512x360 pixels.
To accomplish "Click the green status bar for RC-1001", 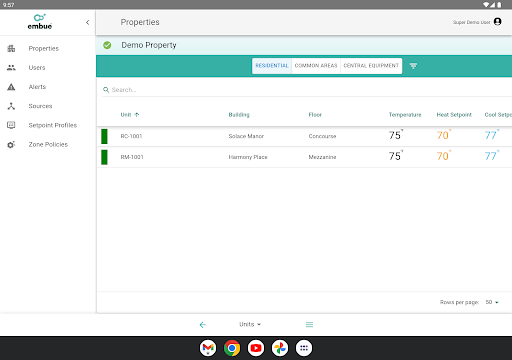I will pyautogui.click(x=104, y=136).
